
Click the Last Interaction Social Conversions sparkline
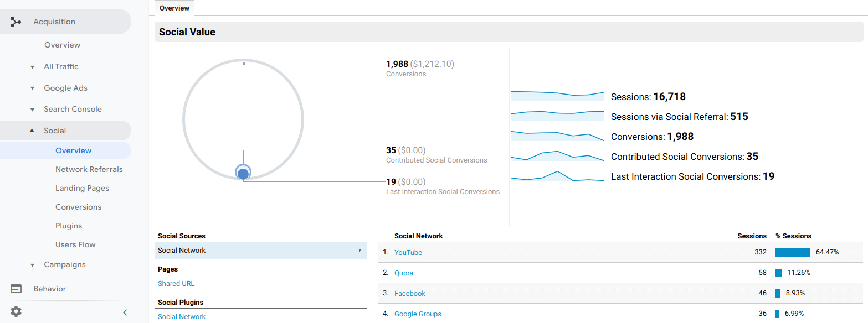[x=557, y=176]
